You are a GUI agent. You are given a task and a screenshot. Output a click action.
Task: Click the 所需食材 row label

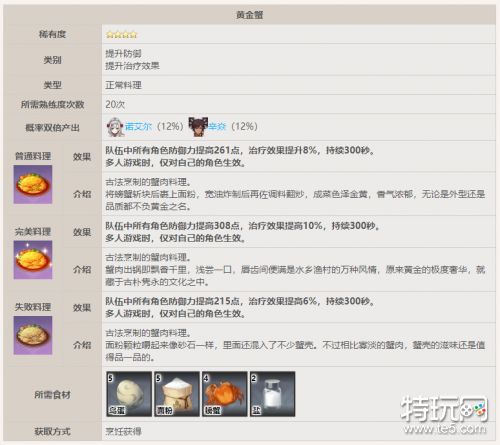coord(52,395)
